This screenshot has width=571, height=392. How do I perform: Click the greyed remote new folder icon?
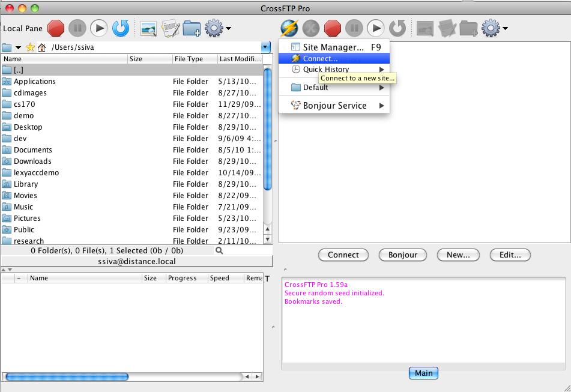click(469, 28)
